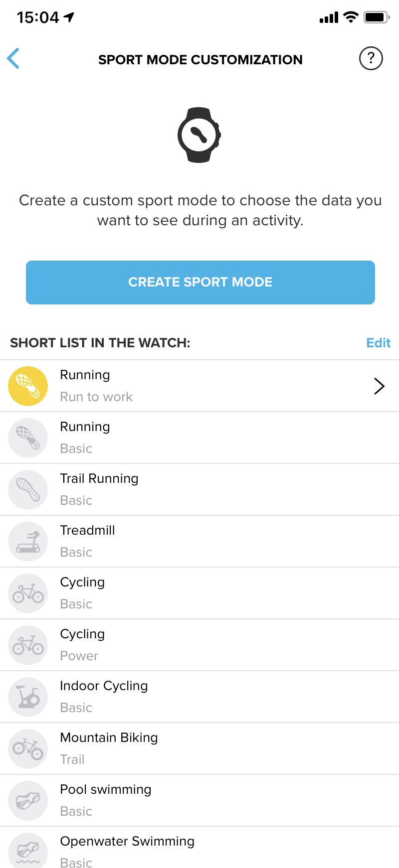399x868 pixels.
Task: Tap the battery indicator in status bar
Action: click(x=377, y=18)
